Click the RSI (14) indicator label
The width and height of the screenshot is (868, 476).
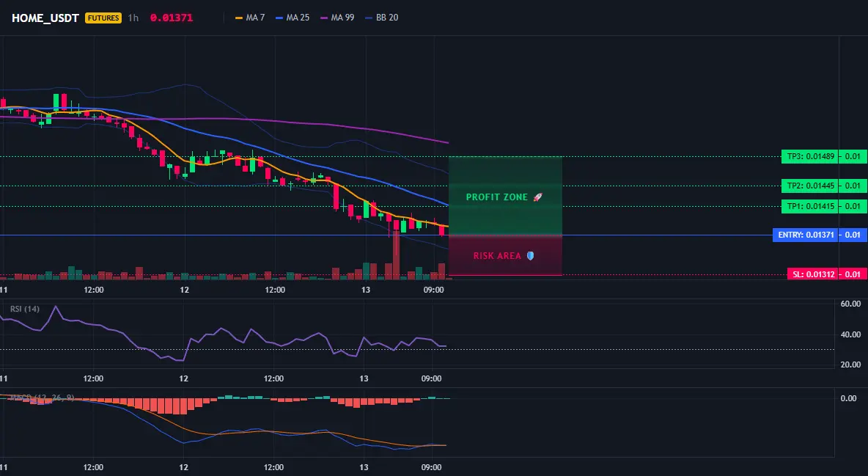click(25, 309)
